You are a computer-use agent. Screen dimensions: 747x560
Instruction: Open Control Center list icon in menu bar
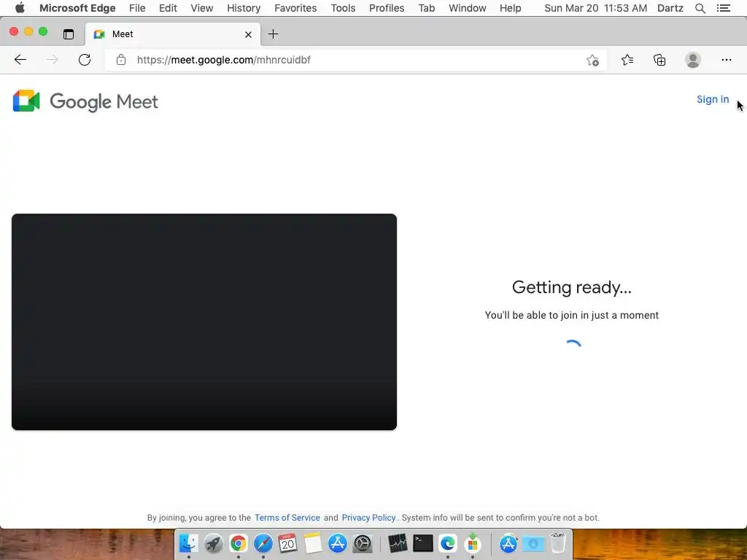click(x=723, y=8)
